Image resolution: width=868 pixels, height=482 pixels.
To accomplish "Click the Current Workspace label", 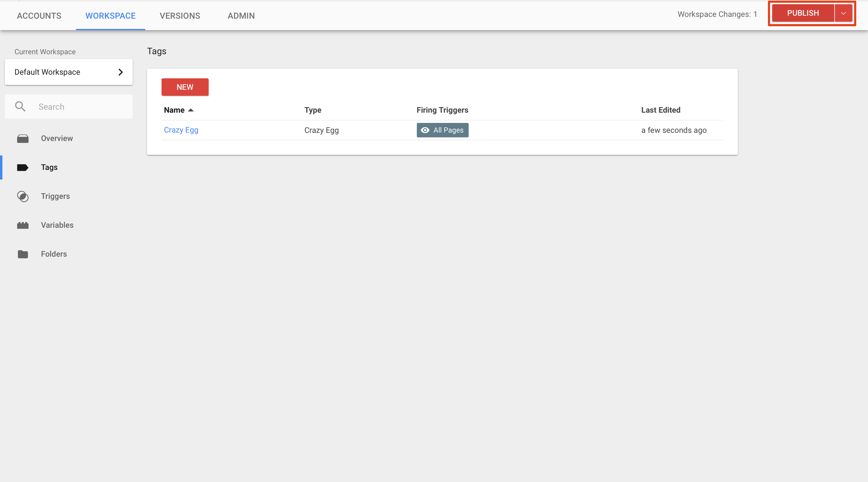I will [45, 52].
